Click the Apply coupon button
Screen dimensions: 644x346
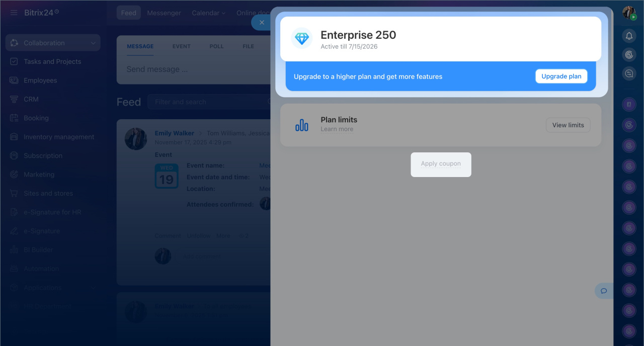441,164
